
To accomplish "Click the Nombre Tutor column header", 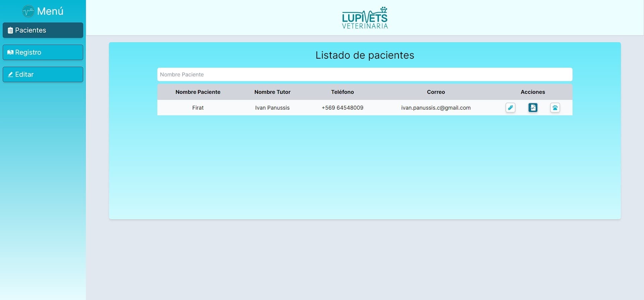I will pyautogui.click(x=272, y=92).
